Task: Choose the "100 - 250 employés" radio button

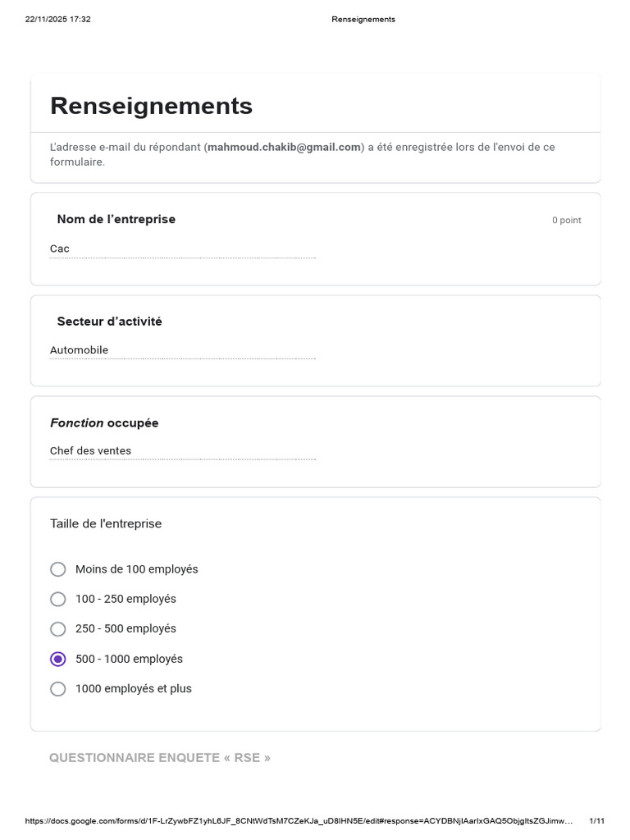Action: (58, 599)
